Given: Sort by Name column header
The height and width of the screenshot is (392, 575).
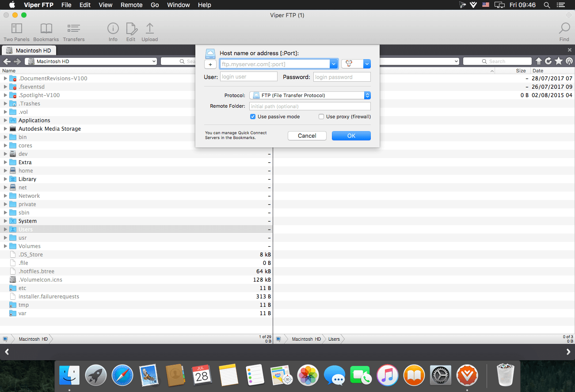Looking at the screenshot, I should click(x=9, y=71).
